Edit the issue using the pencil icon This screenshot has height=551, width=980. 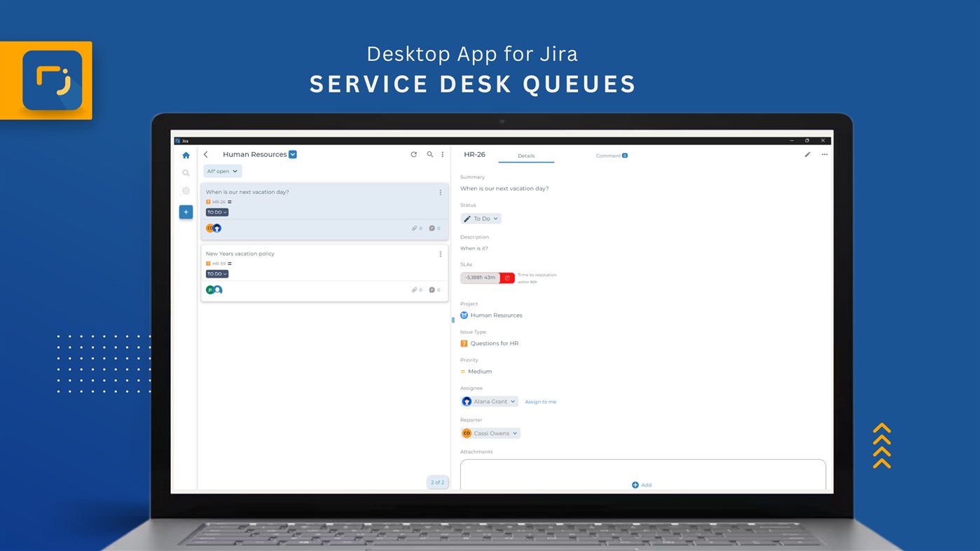806,154
